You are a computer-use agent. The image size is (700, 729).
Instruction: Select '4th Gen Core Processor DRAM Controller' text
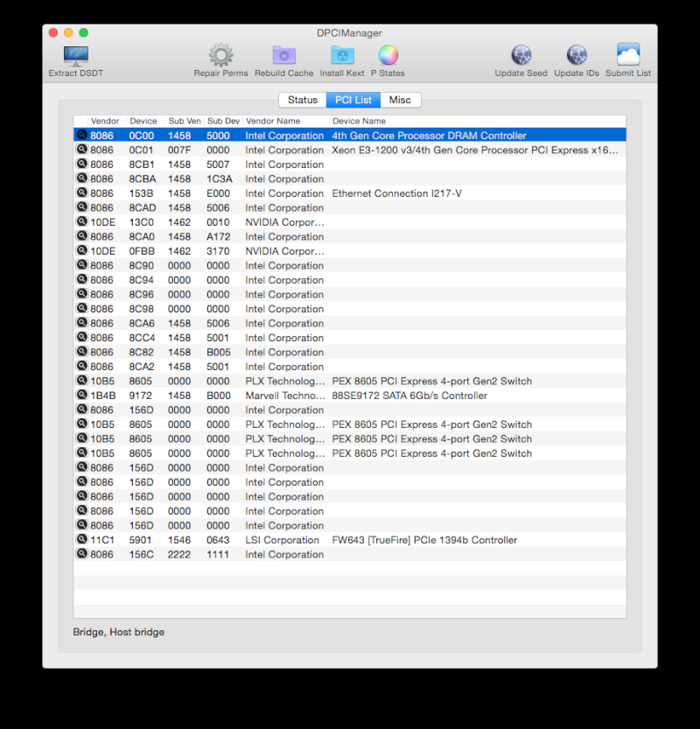click(429, 136)
